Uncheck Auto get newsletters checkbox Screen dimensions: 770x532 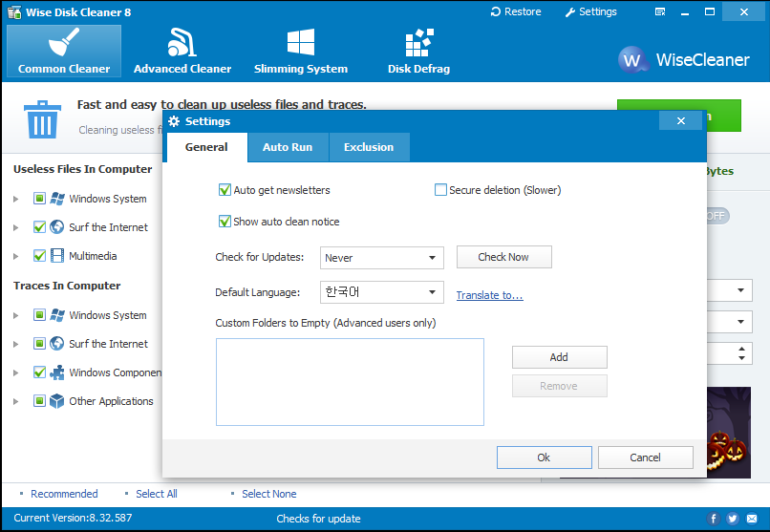pos(225,190)
